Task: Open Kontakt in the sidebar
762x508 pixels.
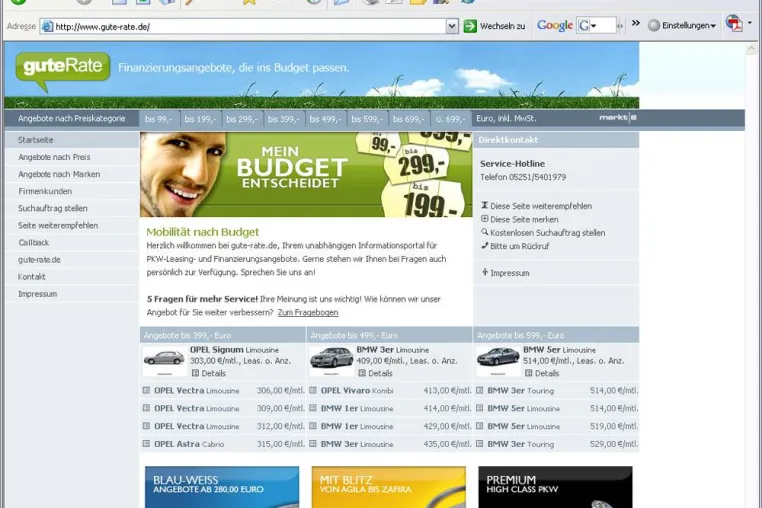Action: tap(71, 277)
